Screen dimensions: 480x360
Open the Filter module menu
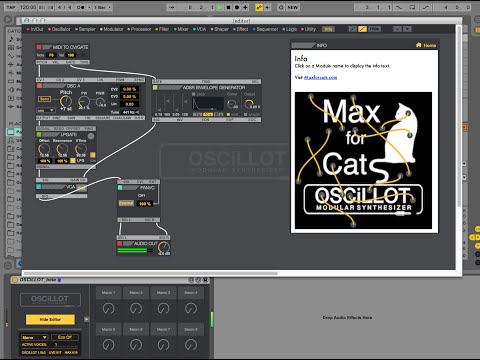coord(162,29)
